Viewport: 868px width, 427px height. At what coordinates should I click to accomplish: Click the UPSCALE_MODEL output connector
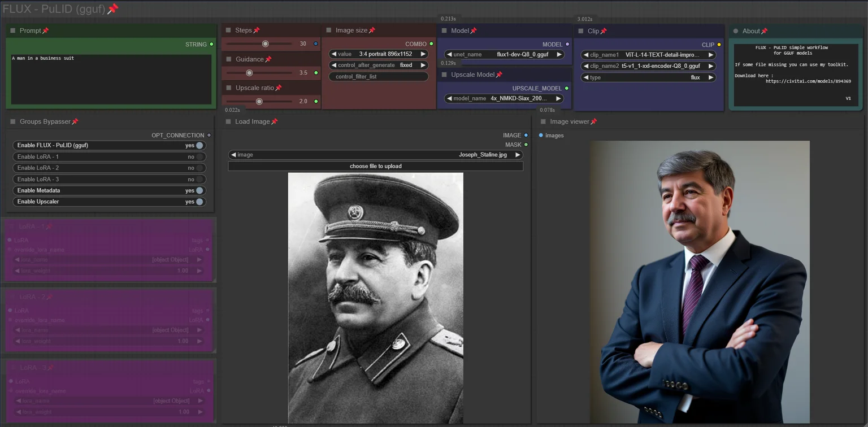click(567, 88)
